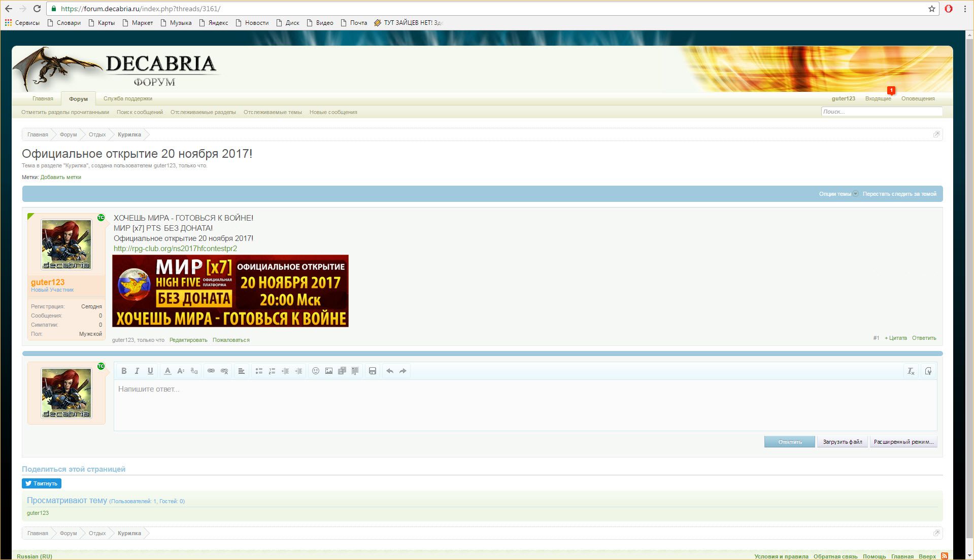Bookmark page with star icon
Image resolution: width=974 pixels, height=560 pixels.
click(x=932, y=9)
